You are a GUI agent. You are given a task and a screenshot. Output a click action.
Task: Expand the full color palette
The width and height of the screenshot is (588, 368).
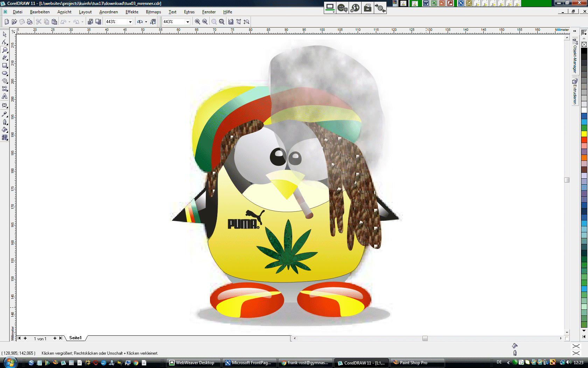[584, 337]
